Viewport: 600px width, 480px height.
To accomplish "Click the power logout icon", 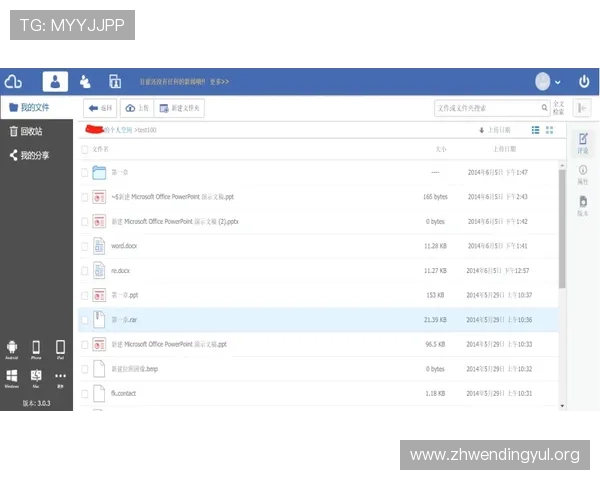I will pyautogui.click(x=584, y=82).
